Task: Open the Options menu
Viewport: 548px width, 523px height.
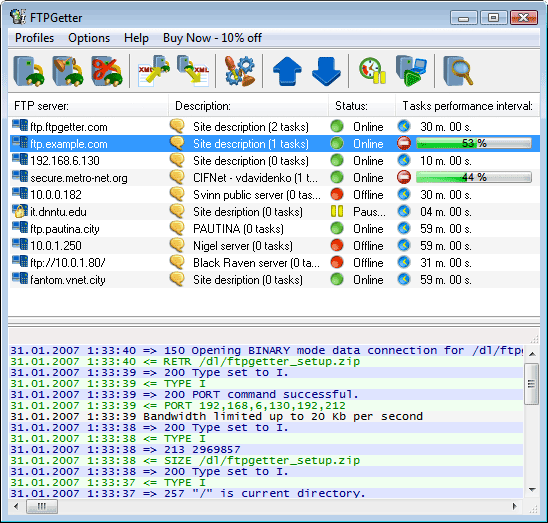Action: pos(89,38)
